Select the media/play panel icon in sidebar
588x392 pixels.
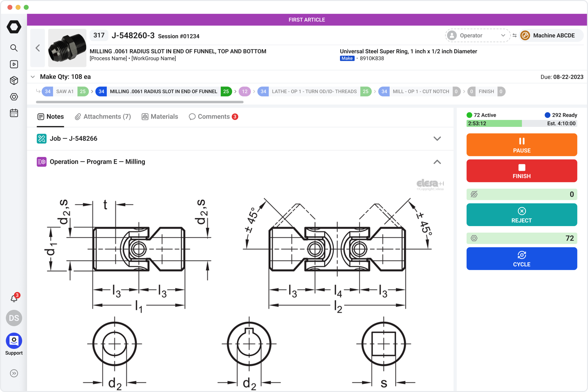[14, 64]
